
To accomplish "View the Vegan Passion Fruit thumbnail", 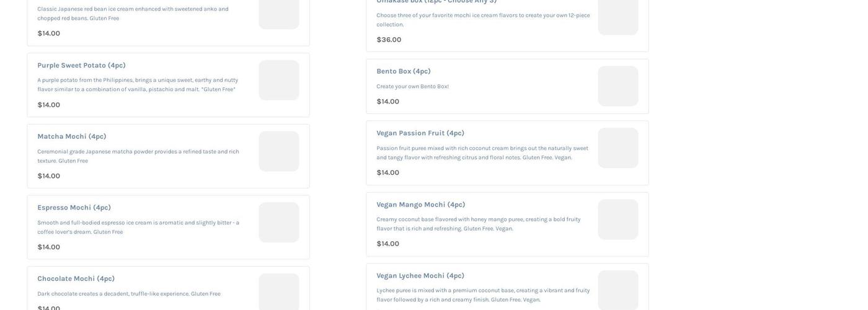I will tap(618, 148).
